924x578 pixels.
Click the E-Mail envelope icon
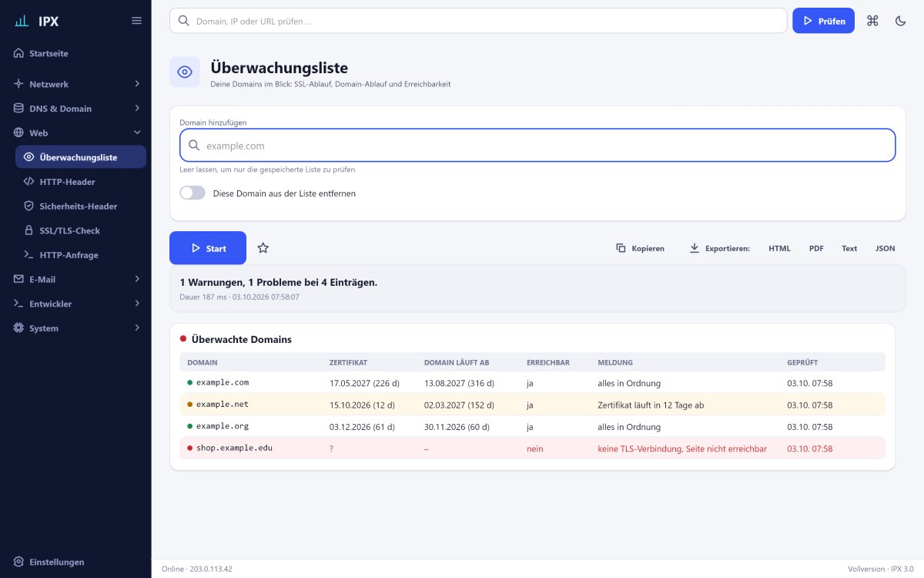(19, 279)
